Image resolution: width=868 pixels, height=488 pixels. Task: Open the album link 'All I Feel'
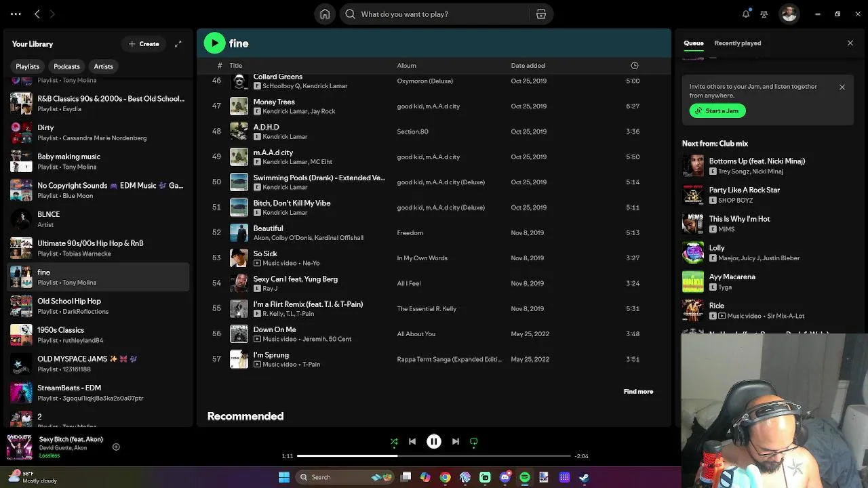pyautogui.click(x=409, y=283)
